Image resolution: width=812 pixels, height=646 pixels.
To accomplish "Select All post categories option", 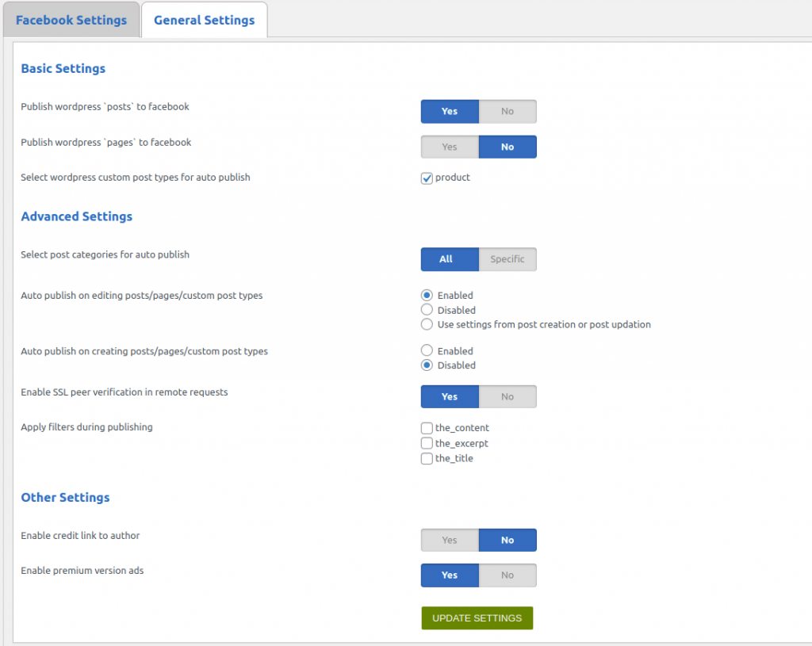I will click(x=450, y=259).
